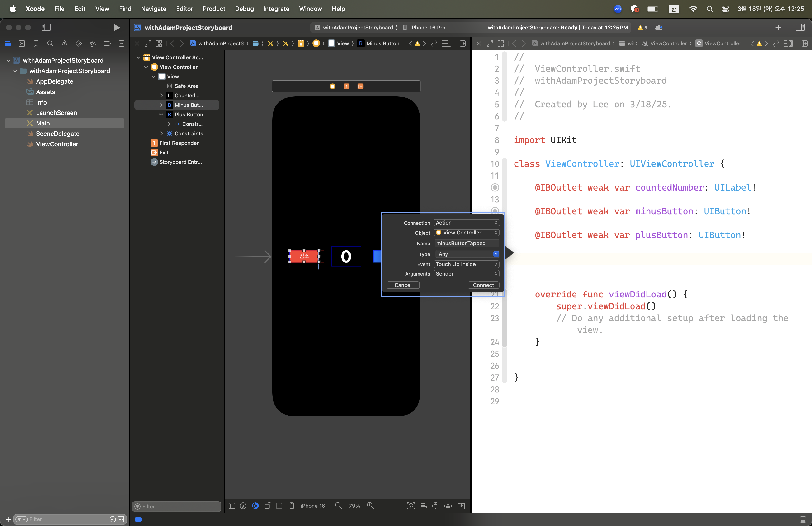
Task: Change device orientation in canvas bar
Action: (x=268, y=506)
